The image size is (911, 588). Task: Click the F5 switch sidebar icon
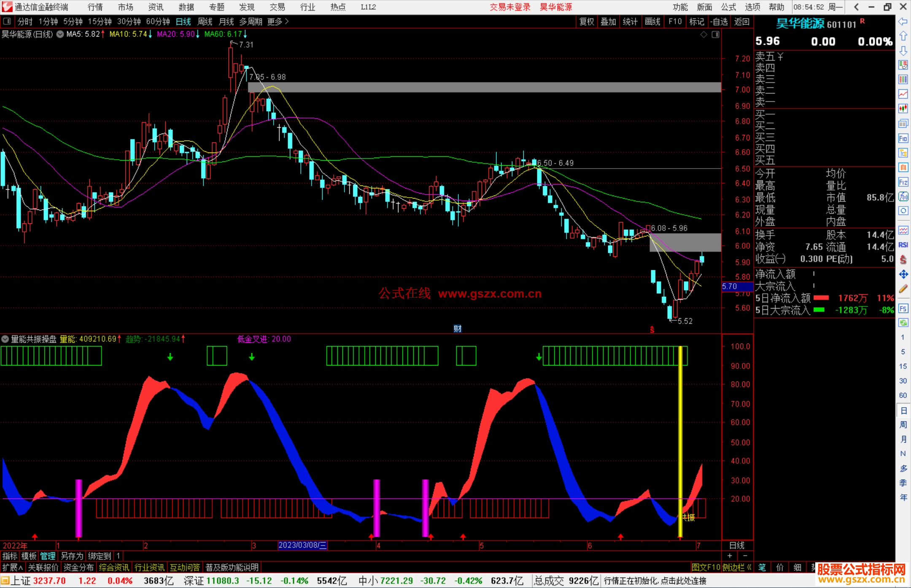click(x=903, y=309)
